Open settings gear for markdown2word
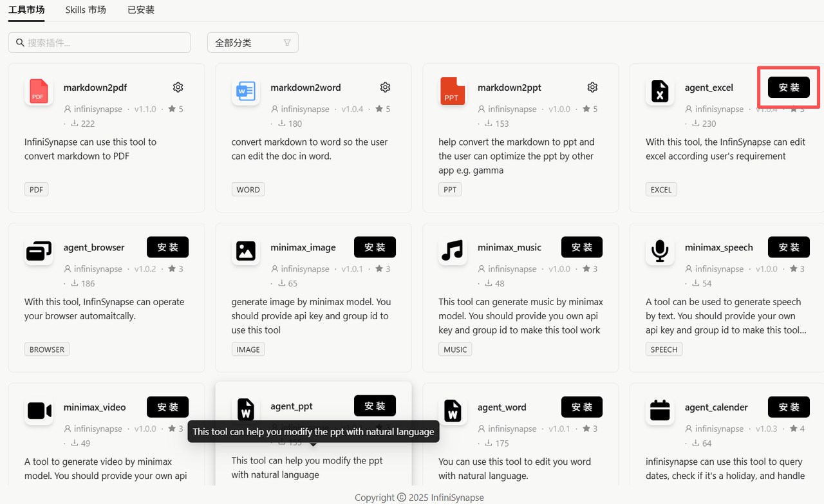The height and width of the screenshot is (504, 824). (x=385, y=88)
